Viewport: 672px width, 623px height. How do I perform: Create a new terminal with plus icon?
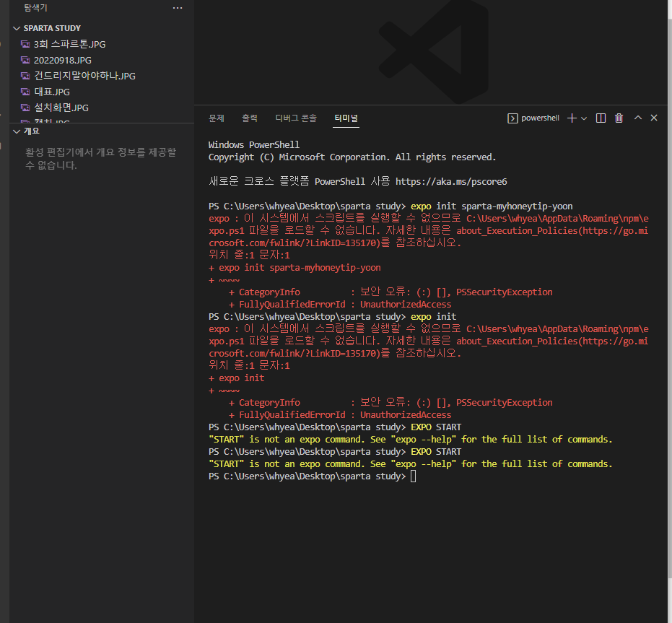point(572,118)
